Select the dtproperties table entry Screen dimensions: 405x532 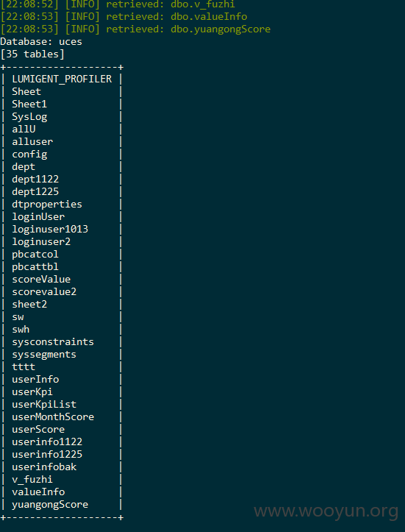[x=47, y=205]
